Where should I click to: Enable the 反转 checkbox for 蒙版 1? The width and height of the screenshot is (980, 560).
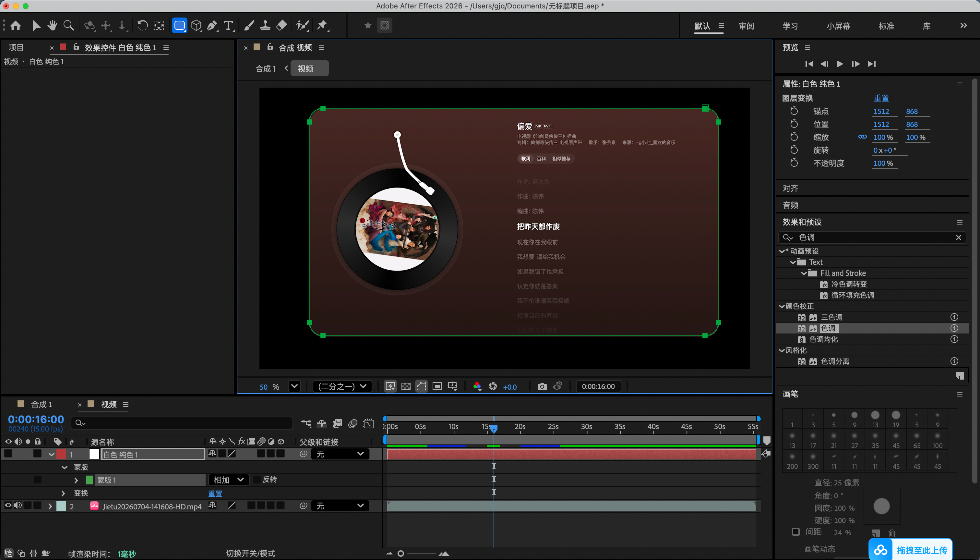click(257, 480)
